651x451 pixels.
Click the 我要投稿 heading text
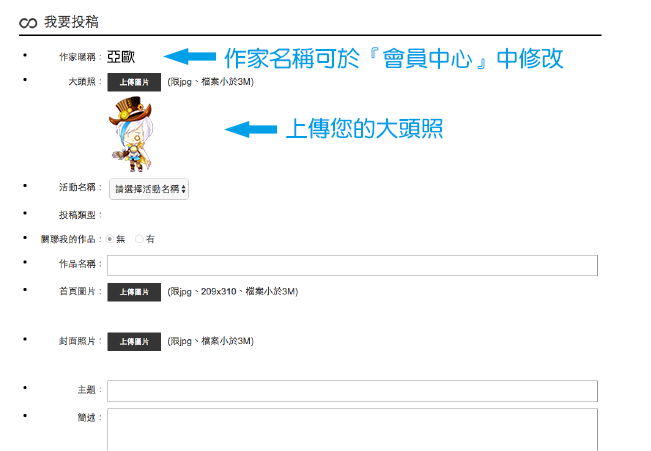(71, 22)
